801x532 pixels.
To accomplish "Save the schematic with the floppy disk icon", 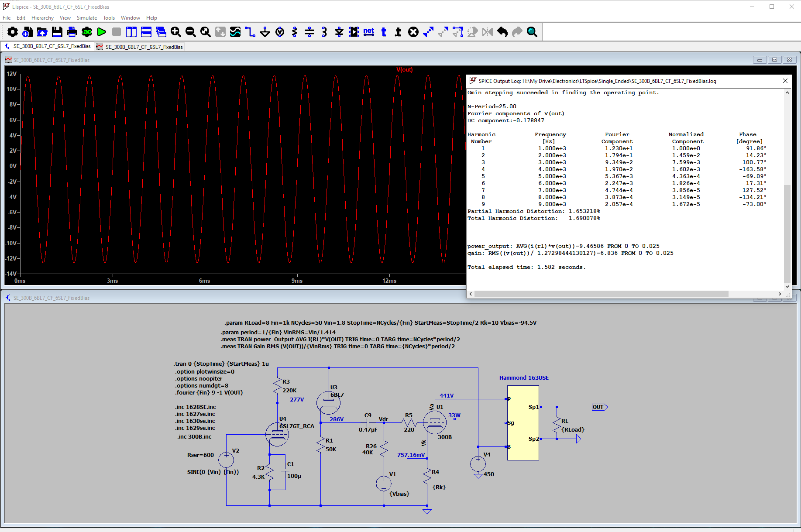I will (x=57, y=32).
